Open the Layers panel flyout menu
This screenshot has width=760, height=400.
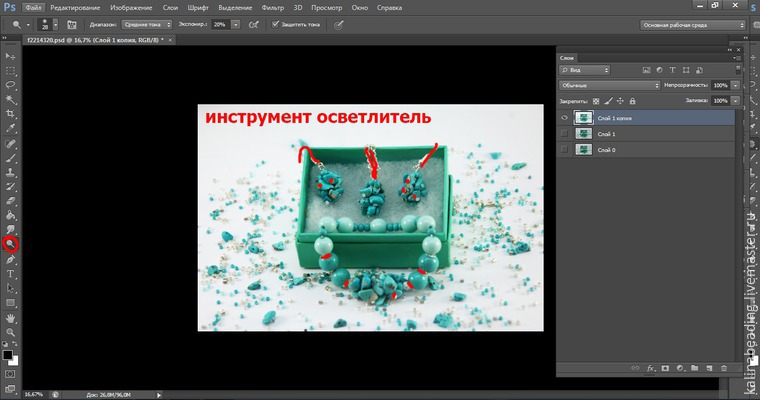pos(737,58)
